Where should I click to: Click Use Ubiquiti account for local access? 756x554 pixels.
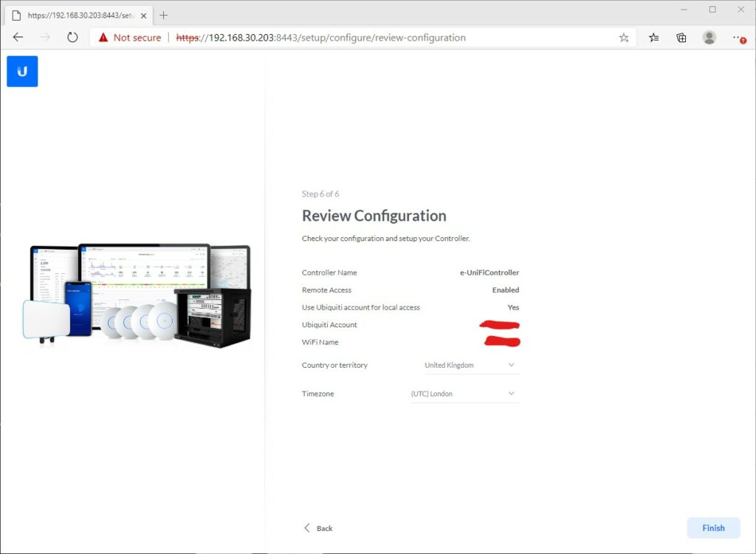[360, 307]
